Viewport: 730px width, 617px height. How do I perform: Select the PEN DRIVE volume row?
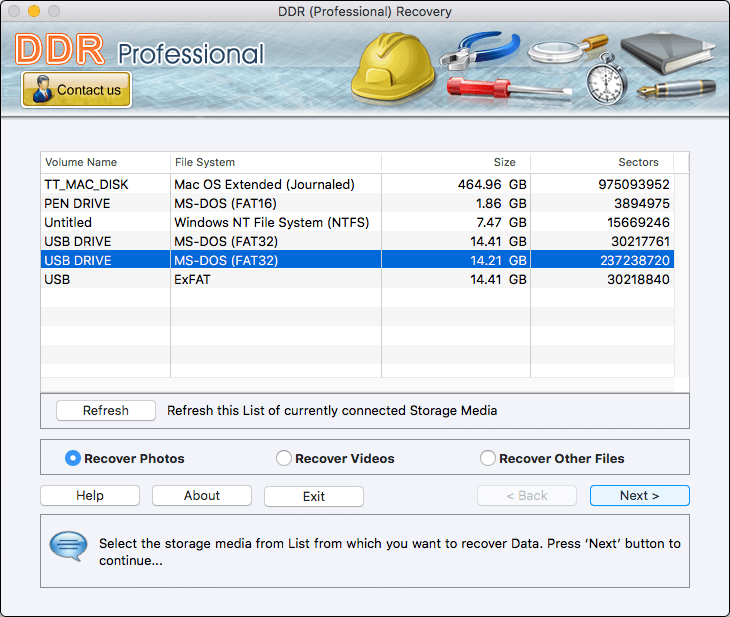click(x=357, y=203)
